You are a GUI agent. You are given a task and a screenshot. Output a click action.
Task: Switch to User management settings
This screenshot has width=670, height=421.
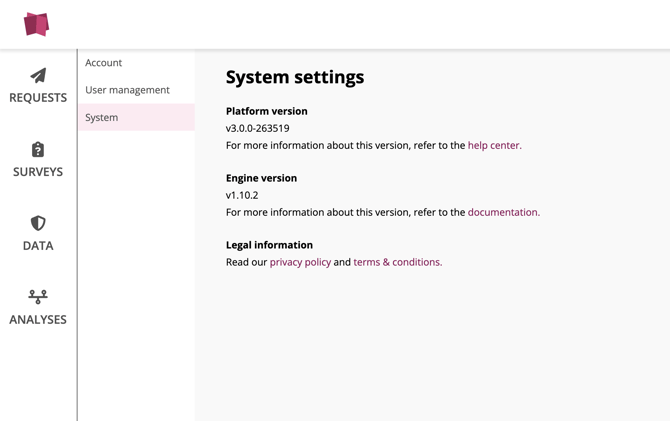127,90
